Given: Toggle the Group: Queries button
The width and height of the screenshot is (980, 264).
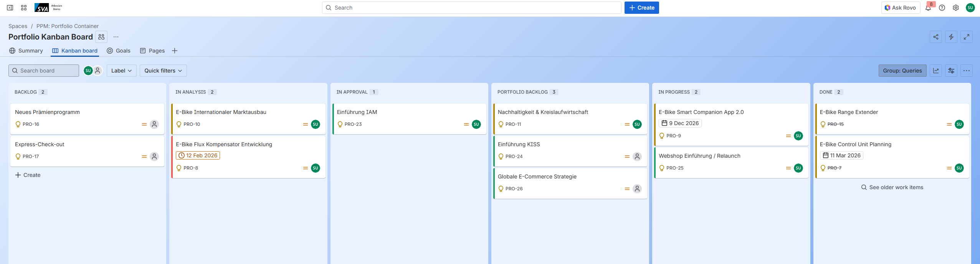Looking at the screenshot, I should (x=902, y=71).
